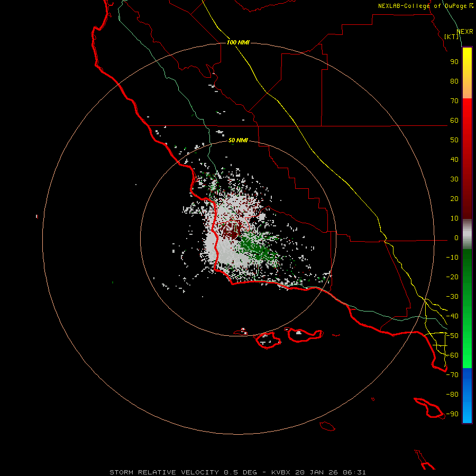Select the 90 value on the velocity scale
The height and width of the screenshot is (476, 476).
pos(454,62)
